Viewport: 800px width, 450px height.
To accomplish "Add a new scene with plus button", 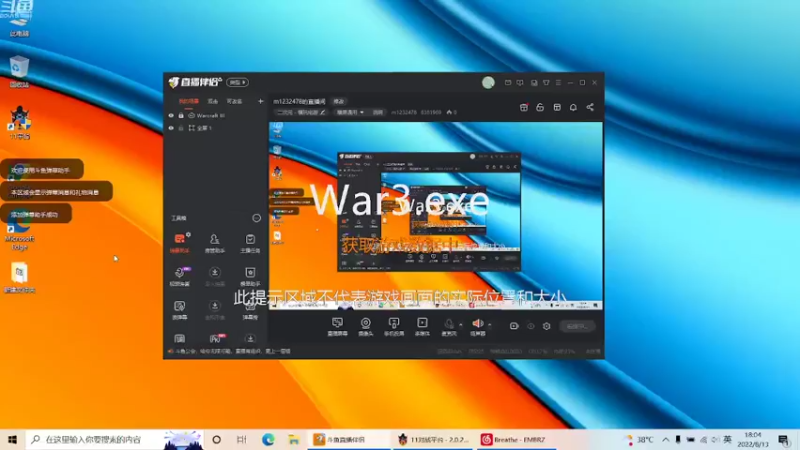I will coord(260,102).
